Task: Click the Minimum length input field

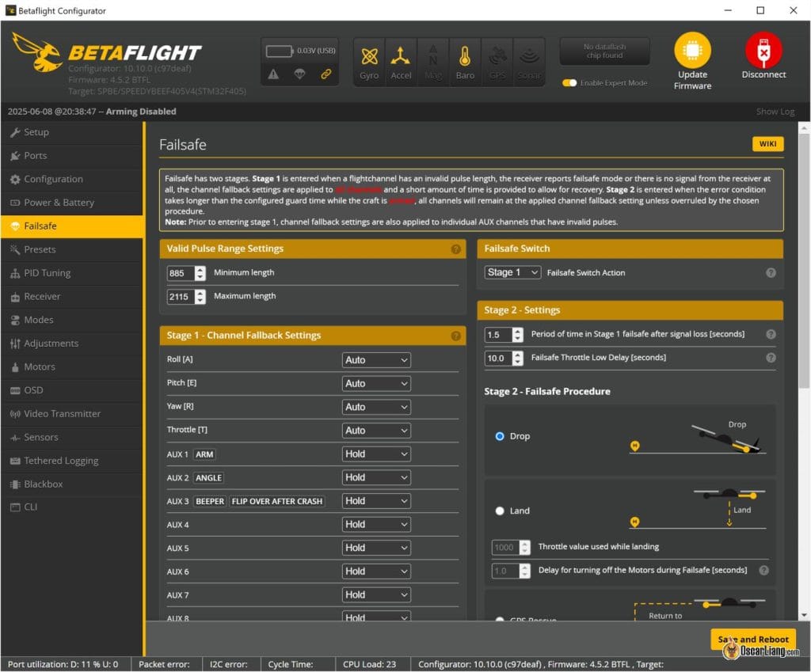Action: pos(181,273)
